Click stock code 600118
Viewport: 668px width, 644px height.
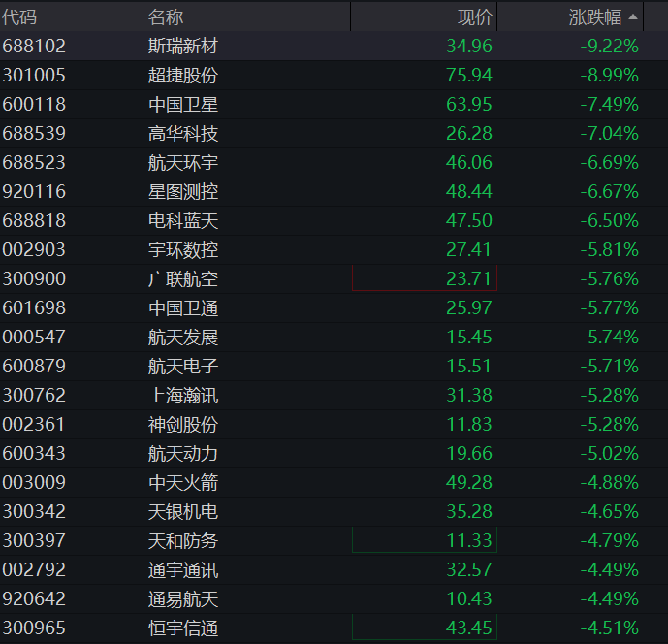coord(34,104)
